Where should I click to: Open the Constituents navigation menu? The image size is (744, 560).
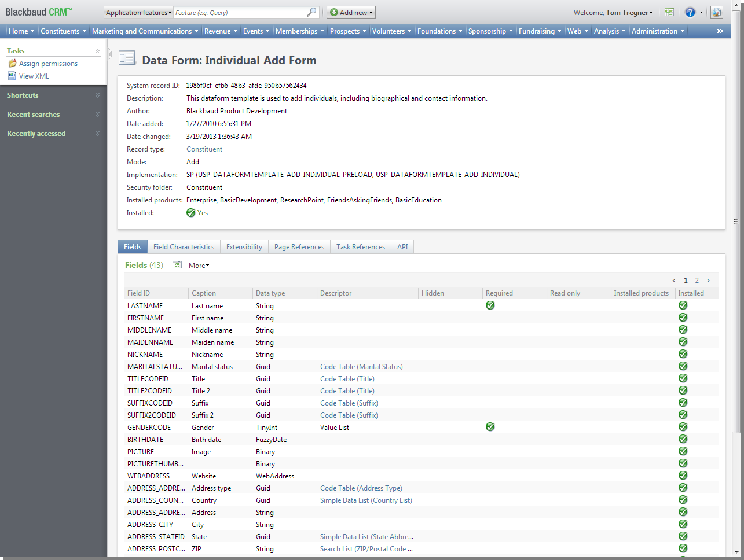[x=63, y=31]
